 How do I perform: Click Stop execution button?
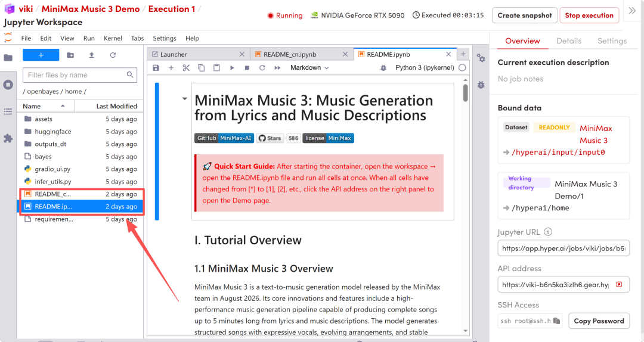point(589,15)
